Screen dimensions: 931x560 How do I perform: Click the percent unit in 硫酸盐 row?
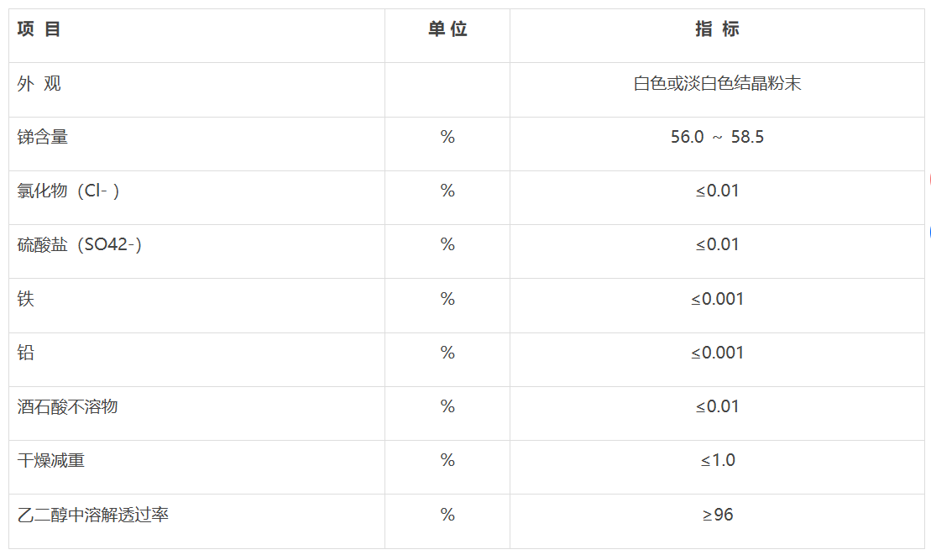(447, 244)
